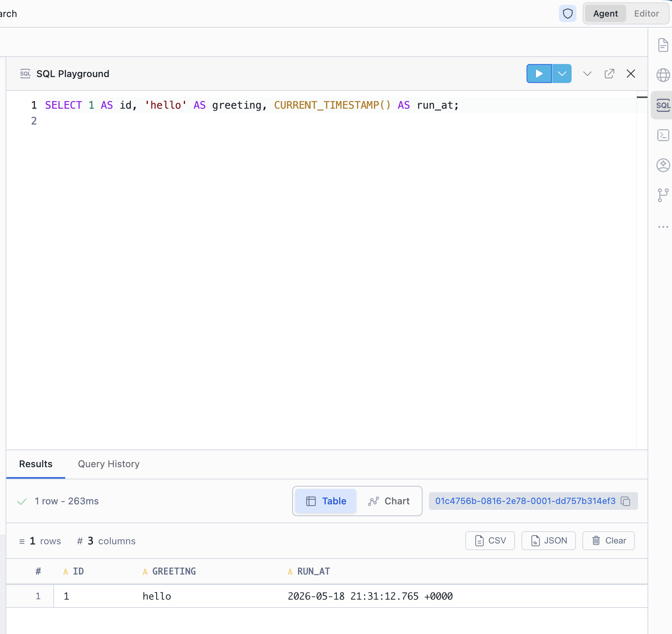Click the RUN_AT column header

pyautogui.click(x=309, y=572)
